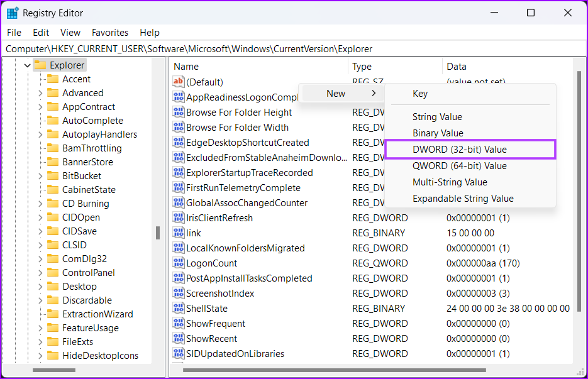This screenshot has height=379, width=588.
Task: Expand the CLSID key
Action: tap(40, 245)
